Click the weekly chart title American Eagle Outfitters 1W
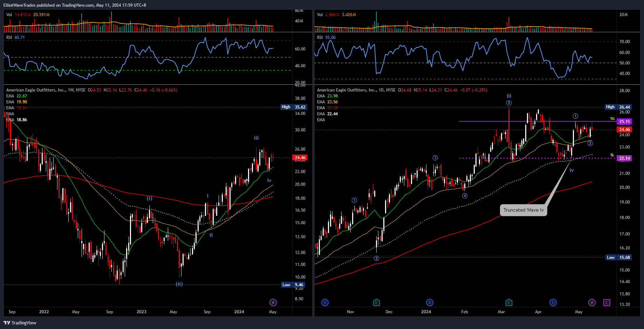 coord(46,90)
